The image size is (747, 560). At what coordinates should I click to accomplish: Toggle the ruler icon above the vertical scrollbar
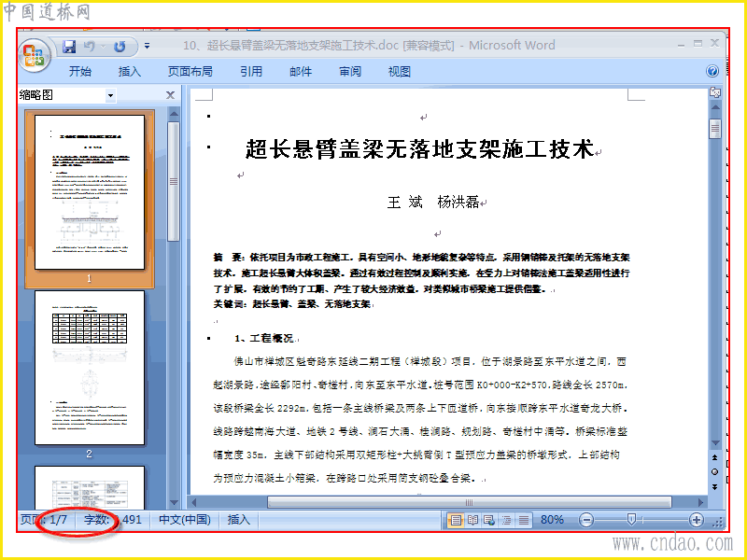point(715,92)
